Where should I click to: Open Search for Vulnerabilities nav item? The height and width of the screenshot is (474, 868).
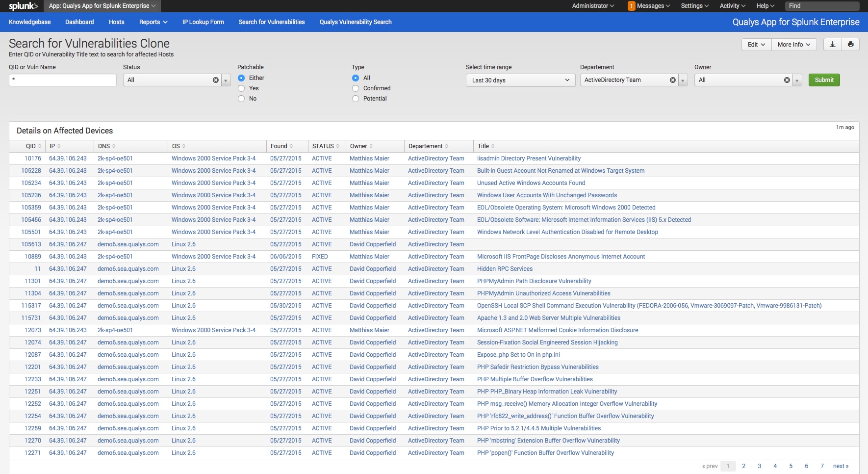[272, 22]
